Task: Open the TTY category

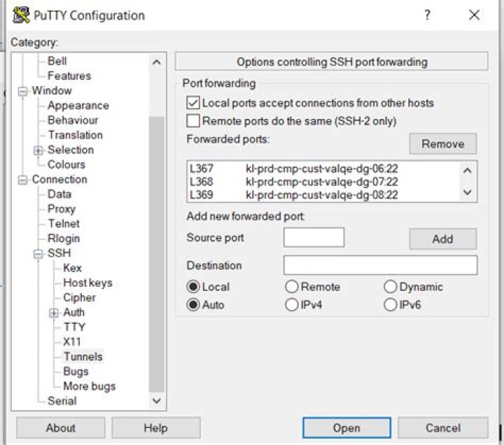Action: pyautogui.click(x=75, y=327)
